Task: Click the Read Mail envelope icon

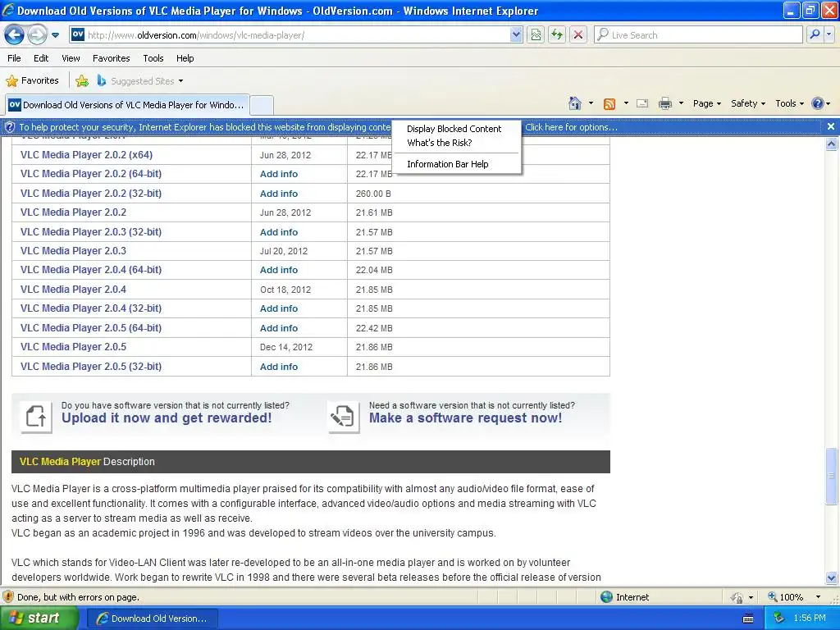Action: click(x=642, y=103)
